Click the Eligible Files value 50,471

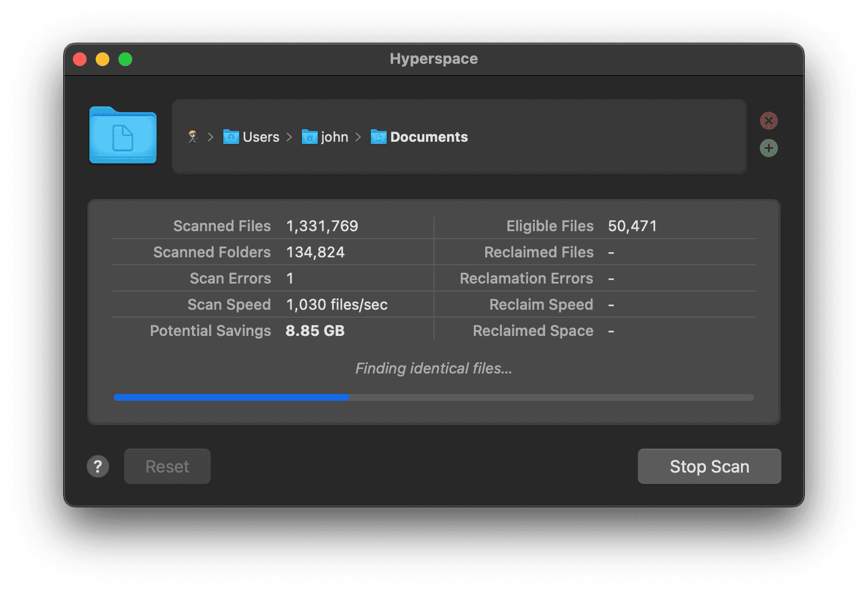632,226
